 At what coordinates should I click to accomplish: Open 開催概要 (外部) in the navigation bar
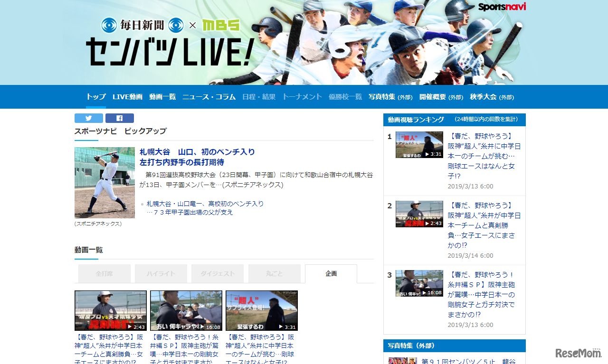441,97
